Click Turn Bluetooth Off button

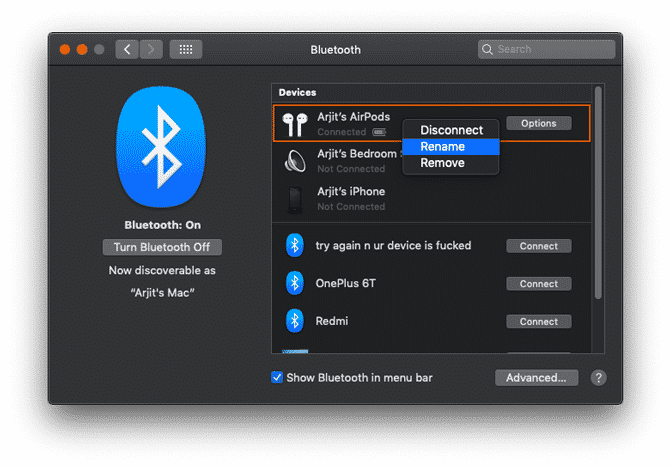pyautogui.click(x=162, y=247)
